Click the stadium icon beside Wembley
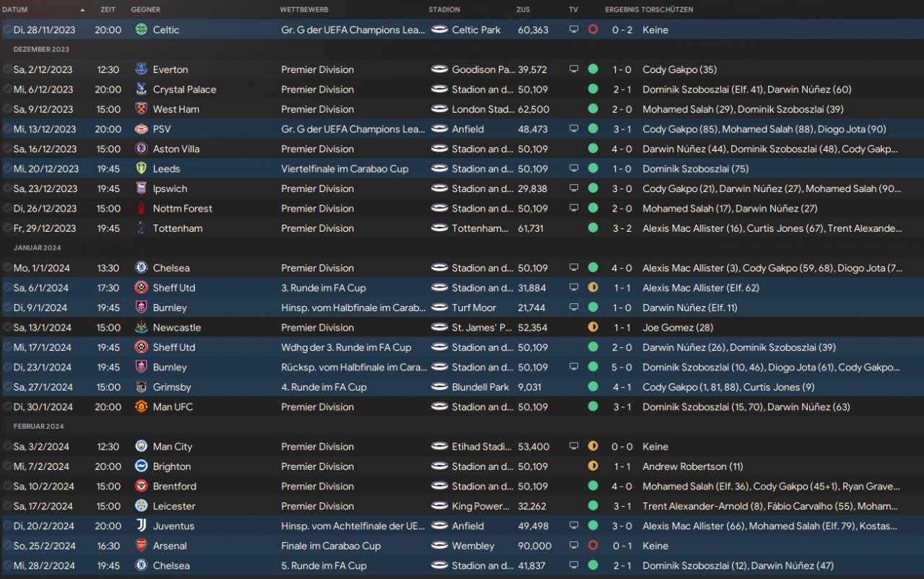The width and height of the screenshot is (924, 579). (440, 546)
